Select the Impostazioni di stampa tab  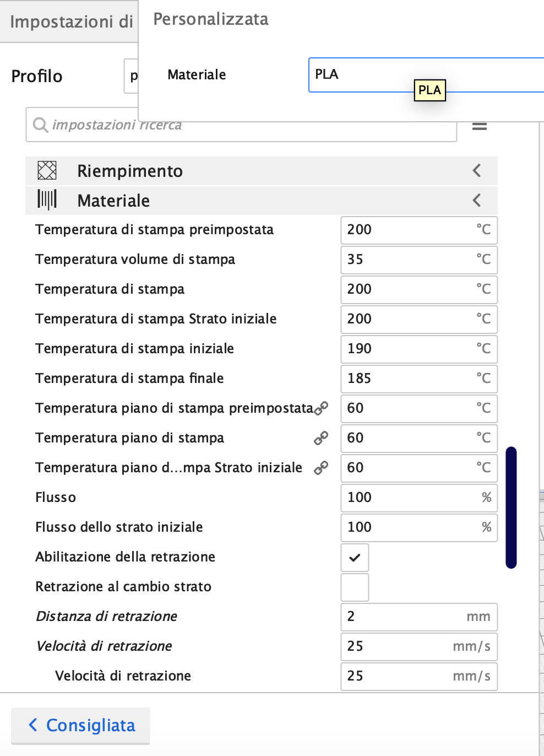tap(70, 21)
